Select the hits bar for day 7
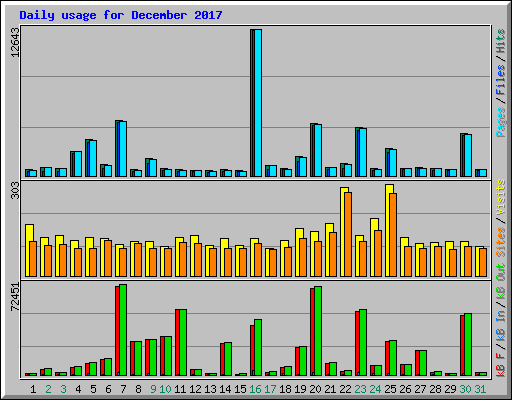This screenshot has height=400, width=512. 121,149
